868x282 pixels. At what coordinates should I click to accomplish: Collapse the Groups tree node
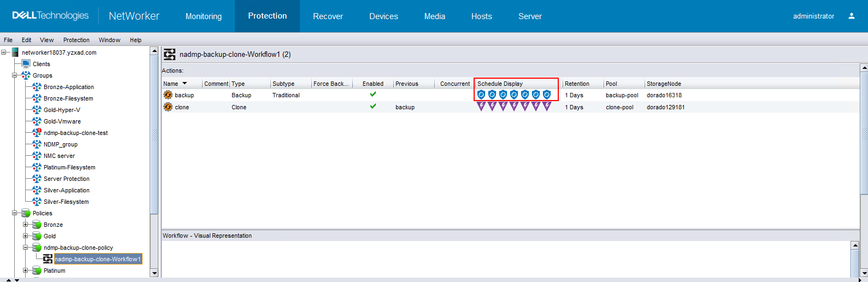point(15,75)
